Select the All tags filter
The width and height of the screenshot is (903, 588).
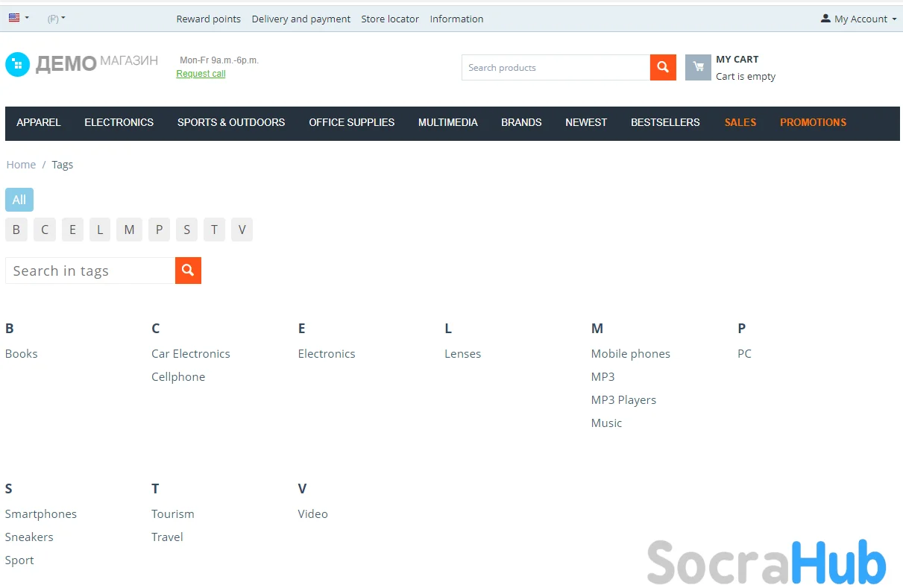point(19,200)
